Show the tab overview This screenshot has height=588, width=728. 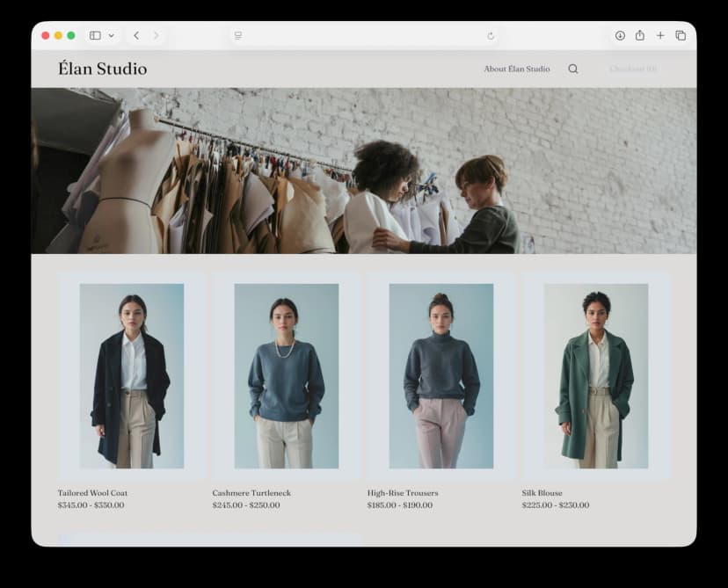[x=681, y=35]
